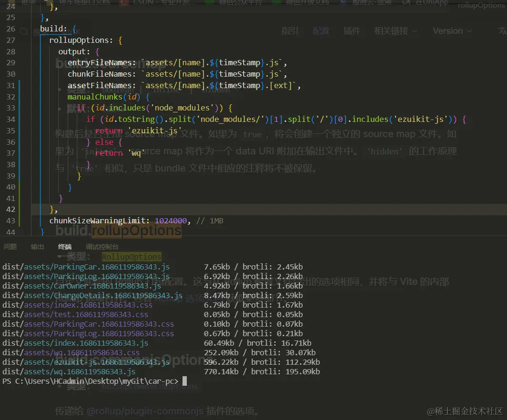Open dist/assets/CarOwner.1686119586343.js in terminal
Viewport: 507px width, 420px height.
[82, 286]
